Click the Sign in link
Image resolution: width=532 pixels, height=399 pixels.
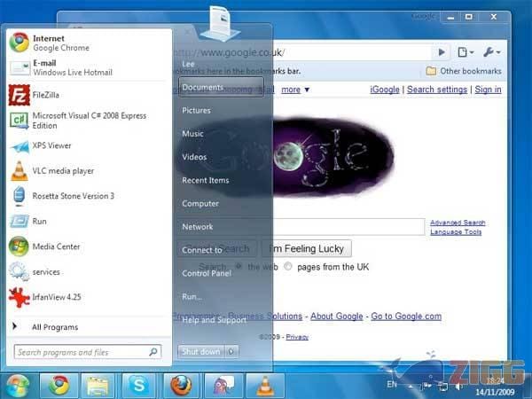488,90
